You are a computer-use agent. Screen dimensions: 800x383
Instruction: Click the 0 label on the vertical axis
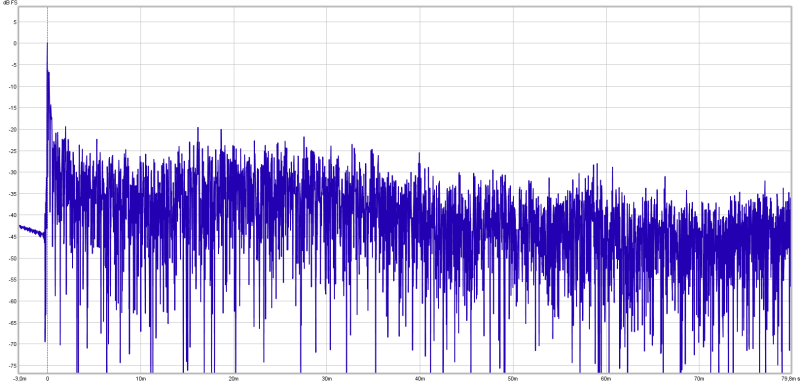pyautogui.click(x=15, y=43)
